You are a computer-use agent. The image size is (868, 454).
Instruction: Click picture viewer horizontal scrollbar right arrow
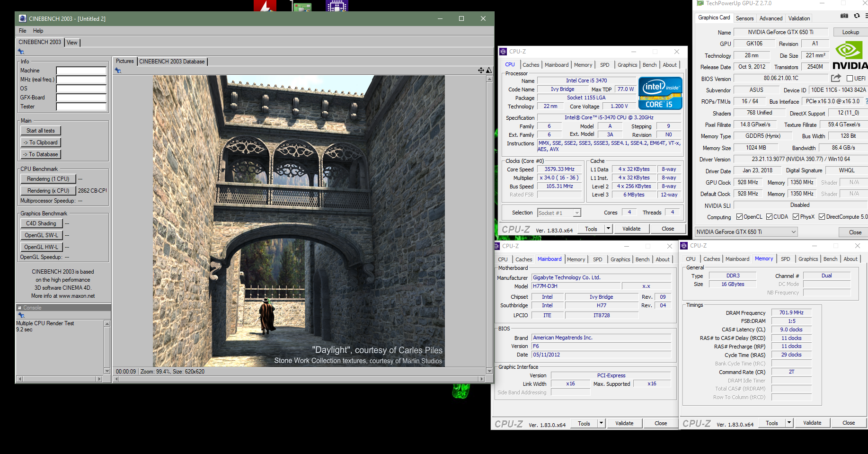(482, 379)
